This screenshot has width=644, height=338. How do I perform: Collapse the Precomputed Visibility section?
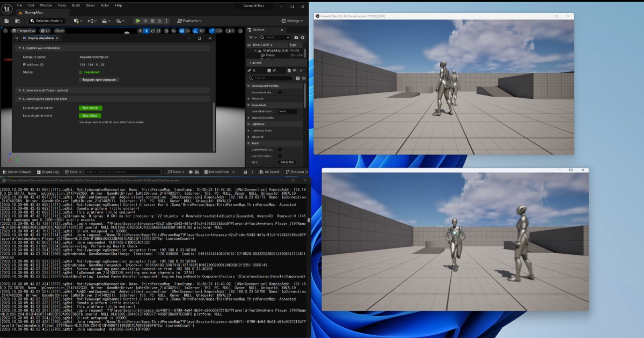tap(249, 86)
